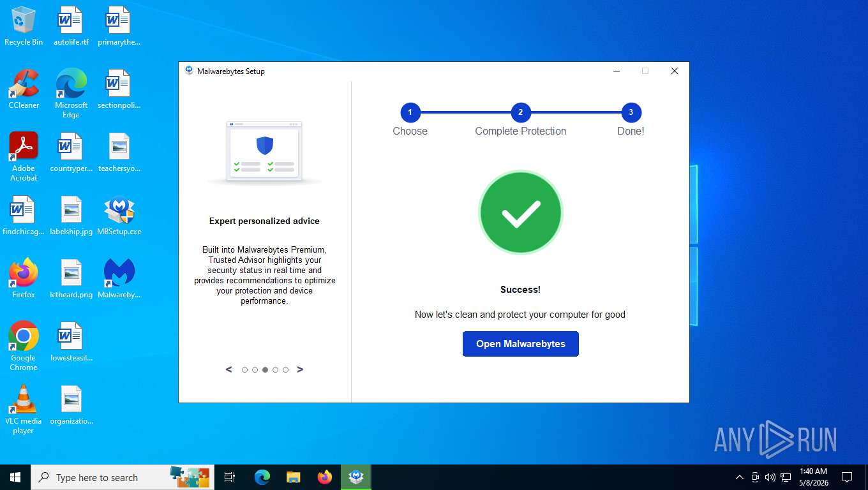This screenshot has height=490, width=868.
Task: Select the teachersyo... image file icon
Action: 119,153
